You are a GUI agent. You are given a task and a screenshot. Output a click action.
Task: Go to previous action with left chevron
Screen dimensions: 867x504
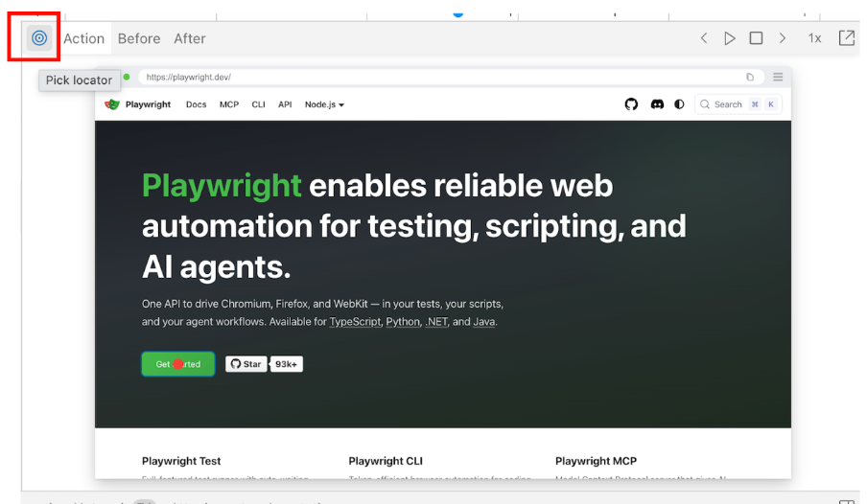(704, 38)
